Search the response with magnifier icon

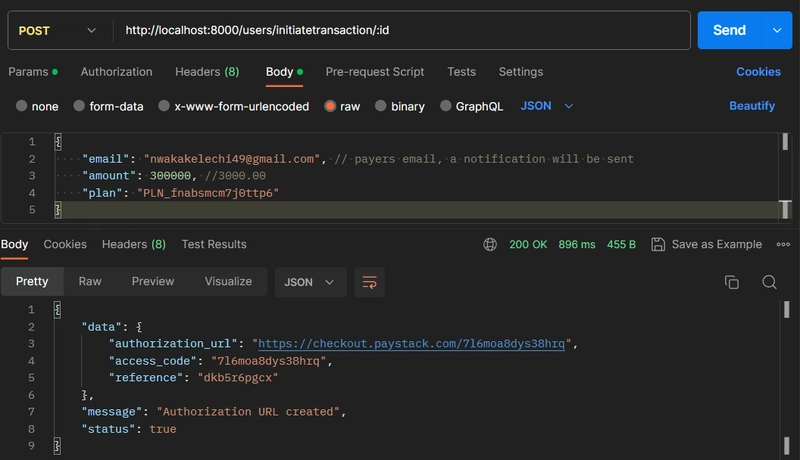769,282
